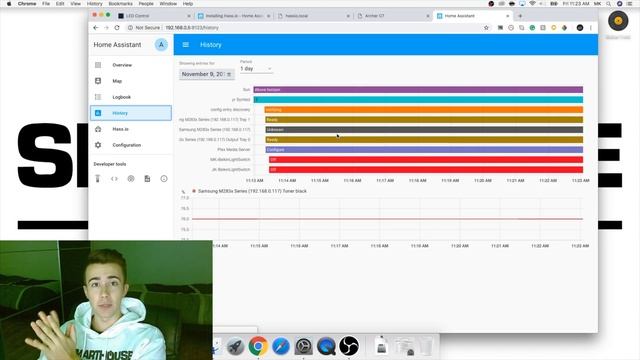This screenshot has width=640, height=360.
Task: Click the Tray 1 Ready timeline bar
Action: [x=424, y=120]
